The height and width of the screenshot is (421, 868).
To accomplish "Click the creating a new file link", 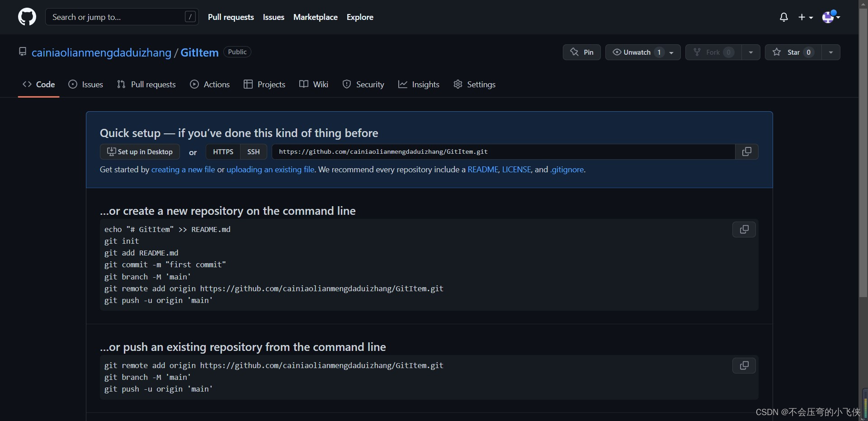I will tap(183, 170).
